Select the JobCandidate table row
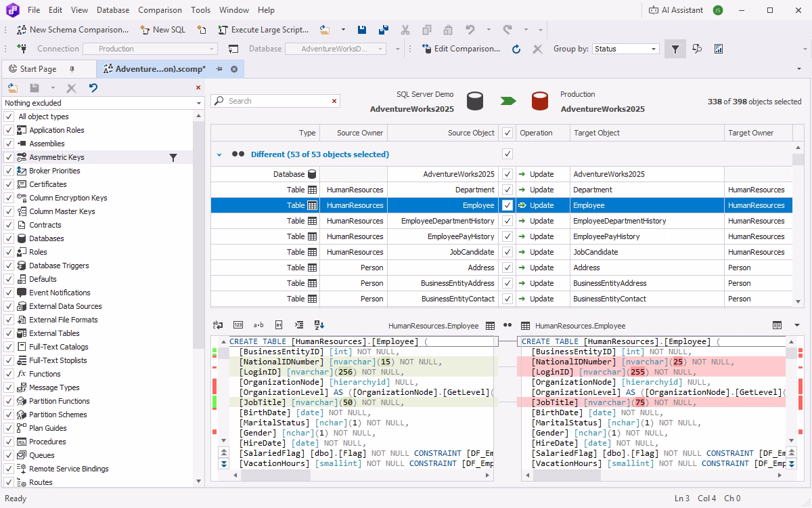 (501, 252)
